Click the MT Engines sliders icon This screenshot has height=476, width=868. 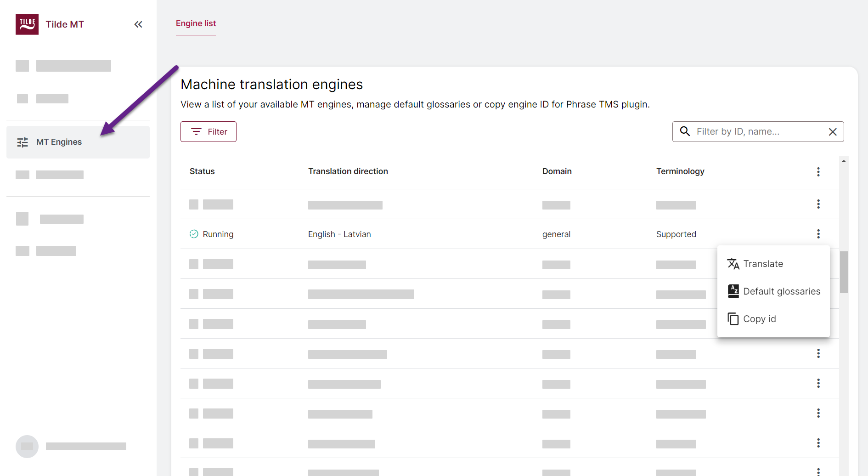tap(23, 142)
